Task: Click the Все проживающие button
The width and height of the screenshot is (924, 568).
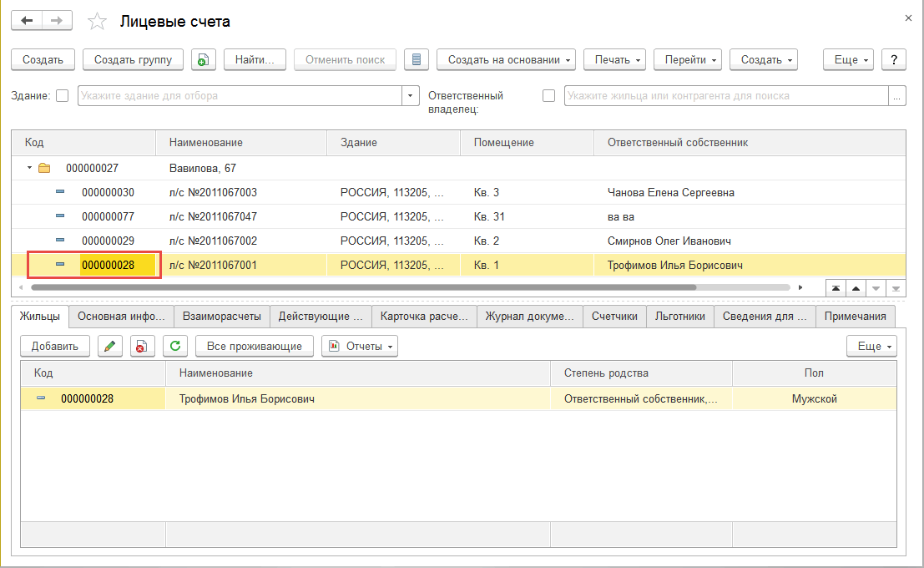Action: [255, 346]
